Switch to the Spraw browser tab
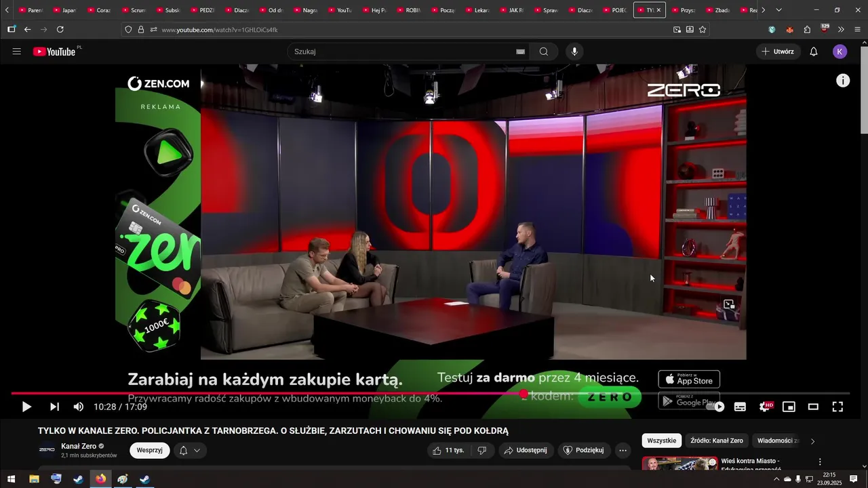This screenshot has width=868, height=488. 547,10
